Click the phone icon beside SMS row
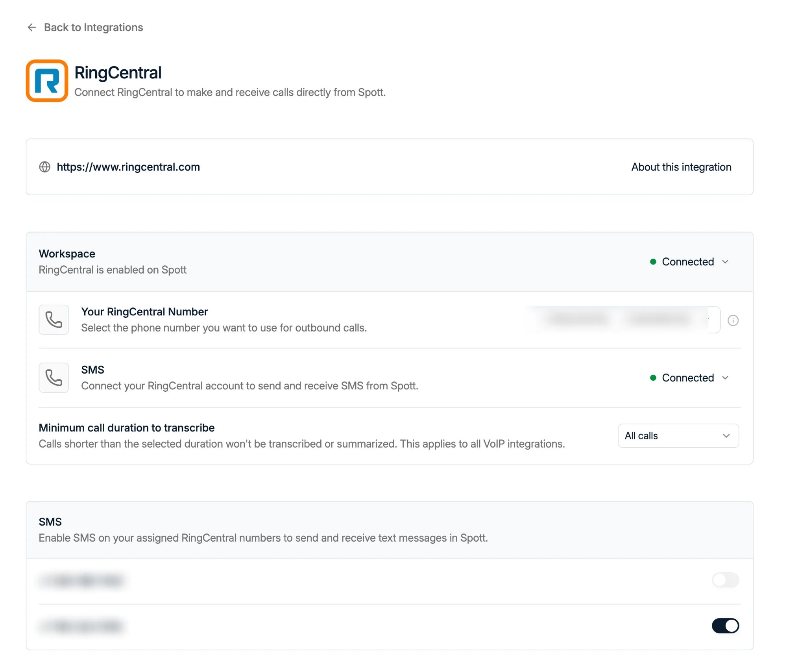 pos(54,378)
